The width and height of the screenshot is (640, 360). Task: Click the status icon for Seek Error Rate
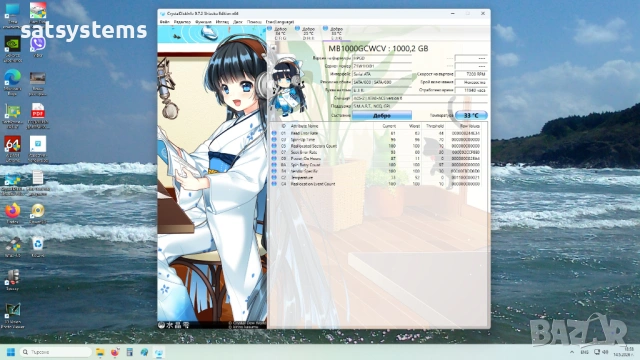(274, 152)
